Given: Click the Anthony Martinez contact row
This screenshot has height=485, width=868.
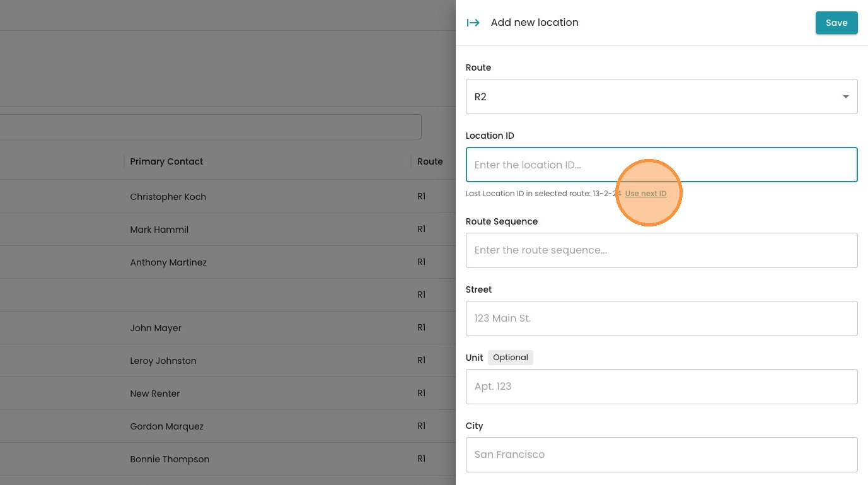Looking at the screenshot, I should tap(168, 262).
